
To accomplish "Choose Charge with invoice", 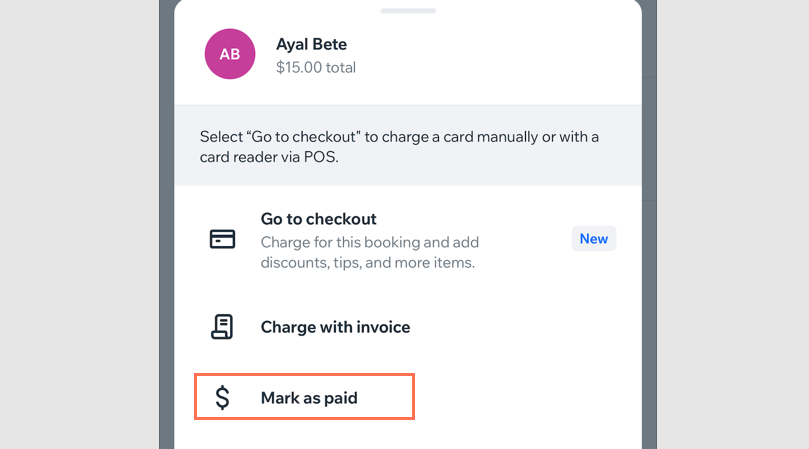I will click(x=335, y=327).
